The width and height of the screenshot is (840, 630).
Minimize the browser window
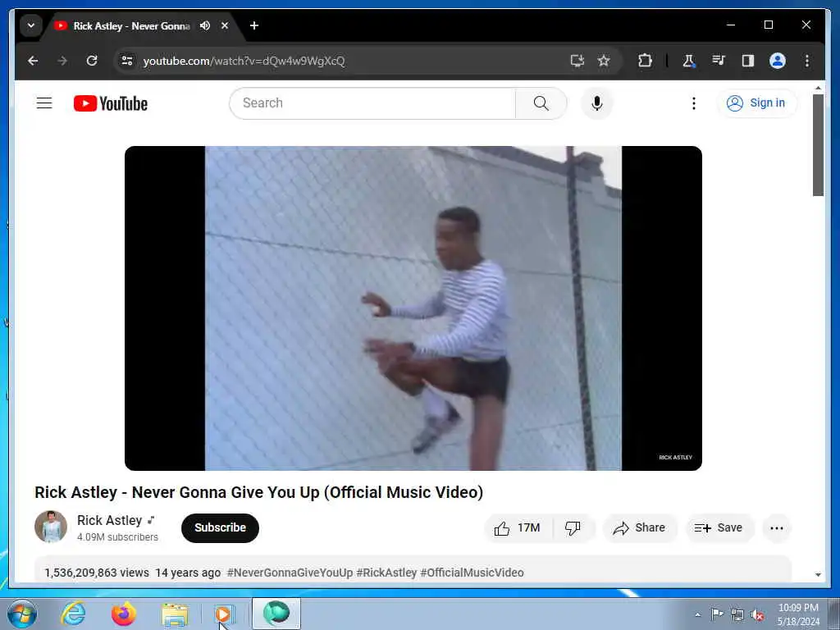[x=731, y=25]
